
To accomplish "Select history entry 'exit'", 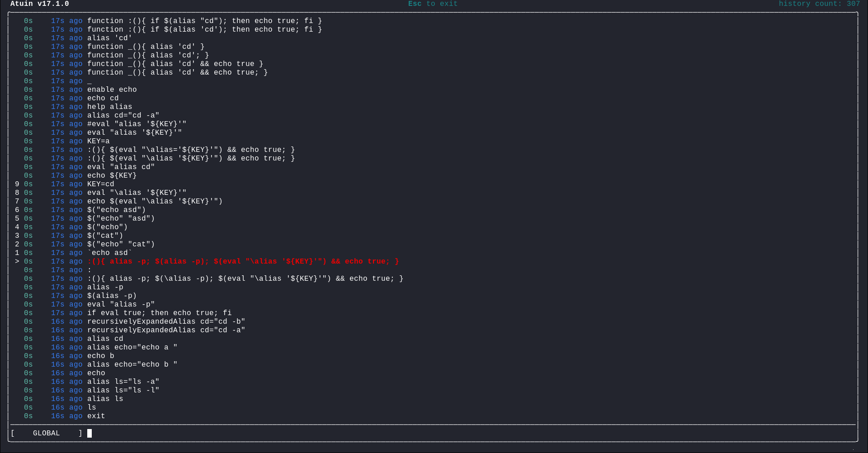I will point(96,416).
